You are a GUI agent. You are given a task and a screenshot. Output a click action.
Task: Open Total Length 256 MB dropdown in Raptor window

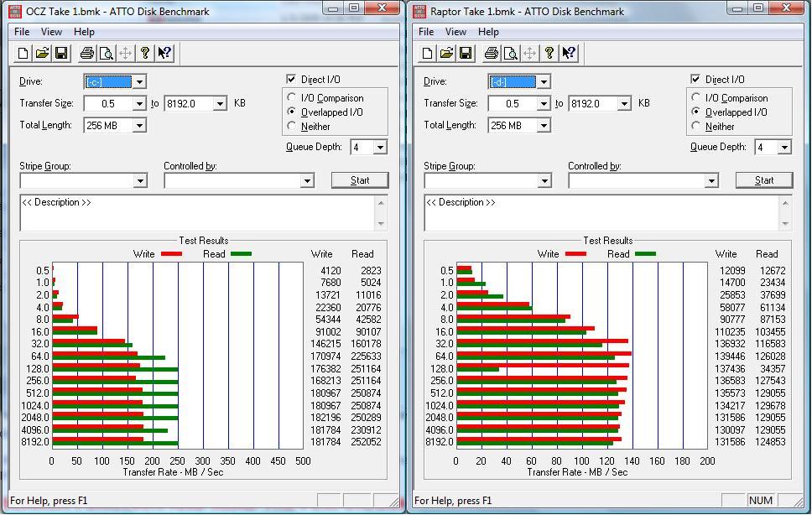(x=544, y=125)
